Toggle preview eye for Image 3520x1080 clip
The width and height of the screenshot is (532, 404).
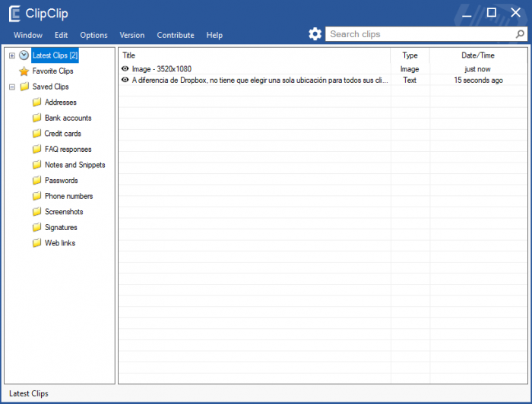click(125, 69)
